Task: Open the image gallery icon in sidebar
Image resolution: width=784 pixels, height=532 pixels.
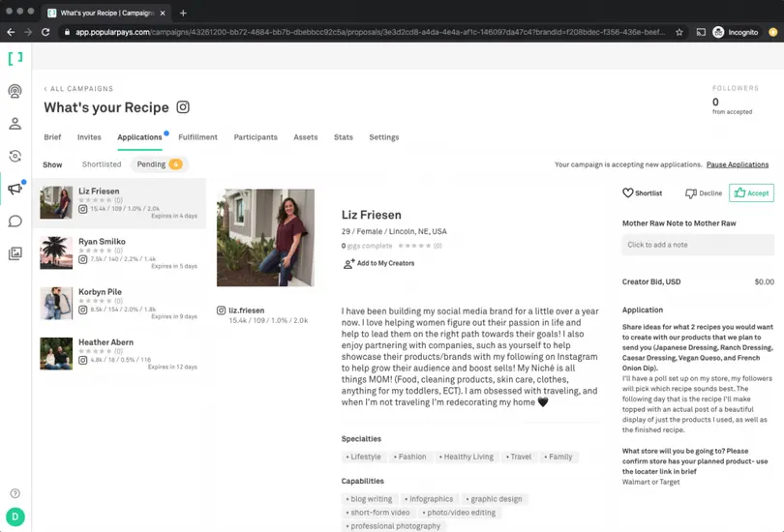Action: [x=15, y=253]
